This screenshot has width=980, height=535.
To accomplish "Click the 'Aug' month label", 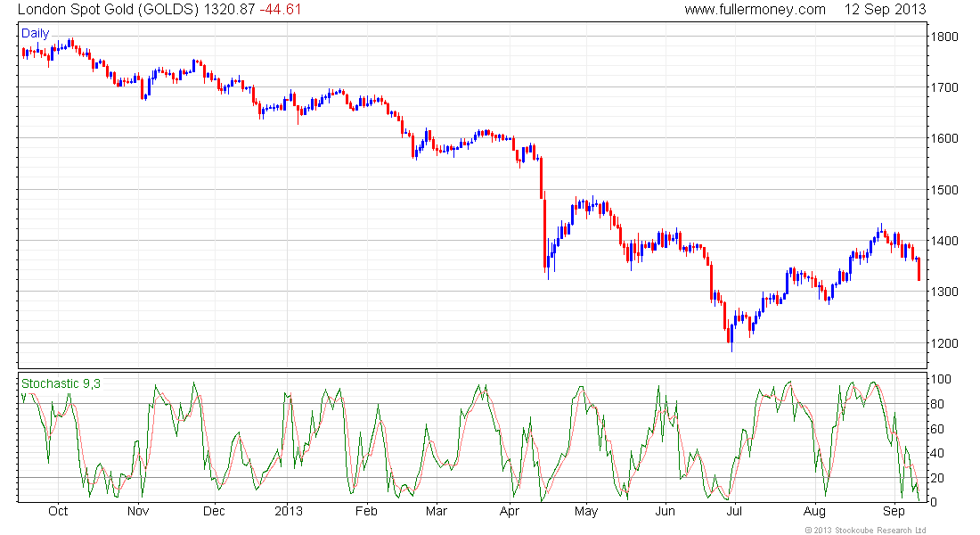I will point(814,511).
